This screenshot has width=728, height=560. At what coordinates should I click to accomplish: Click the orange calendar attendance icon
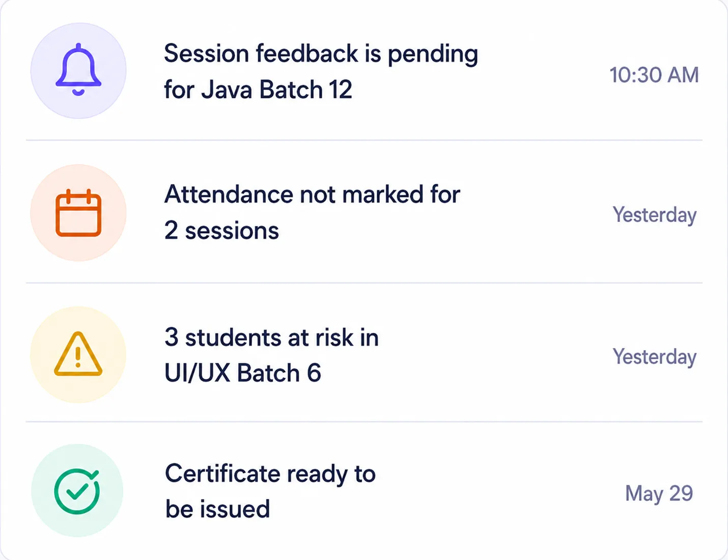(78, 213)
